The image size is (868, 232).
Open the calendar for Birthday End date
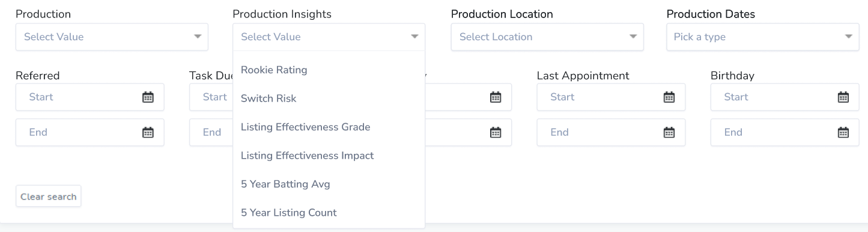pos(843,132)
